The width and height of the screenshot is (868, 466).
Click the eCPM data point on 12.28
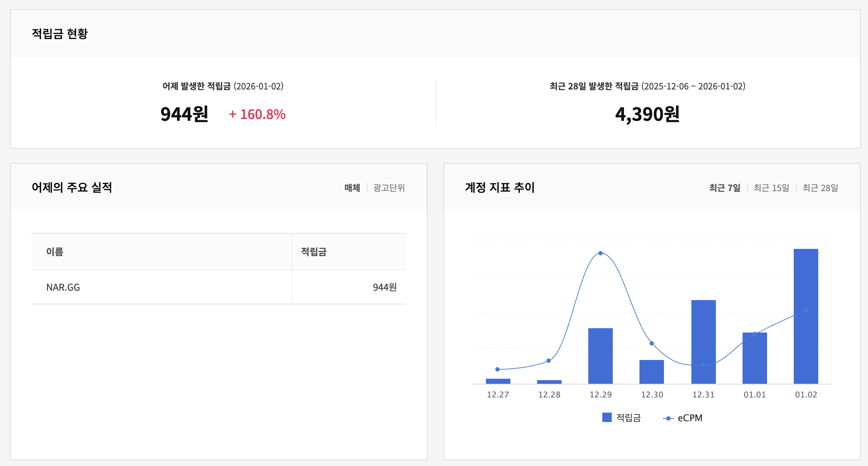click(x=549, y=361)
